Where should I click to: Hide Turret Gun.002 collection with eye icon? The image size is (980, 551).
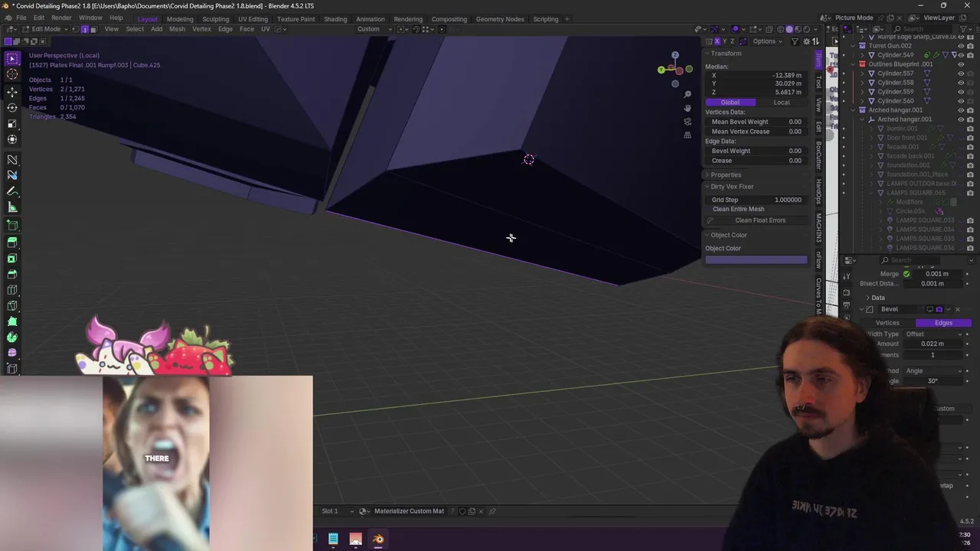[x=961, y=46]
